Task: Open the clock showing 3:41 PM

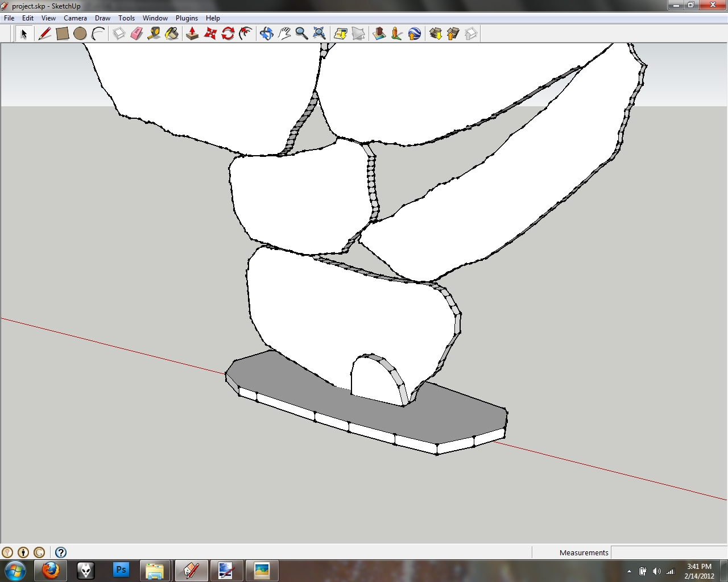Action: coord(699,571)
